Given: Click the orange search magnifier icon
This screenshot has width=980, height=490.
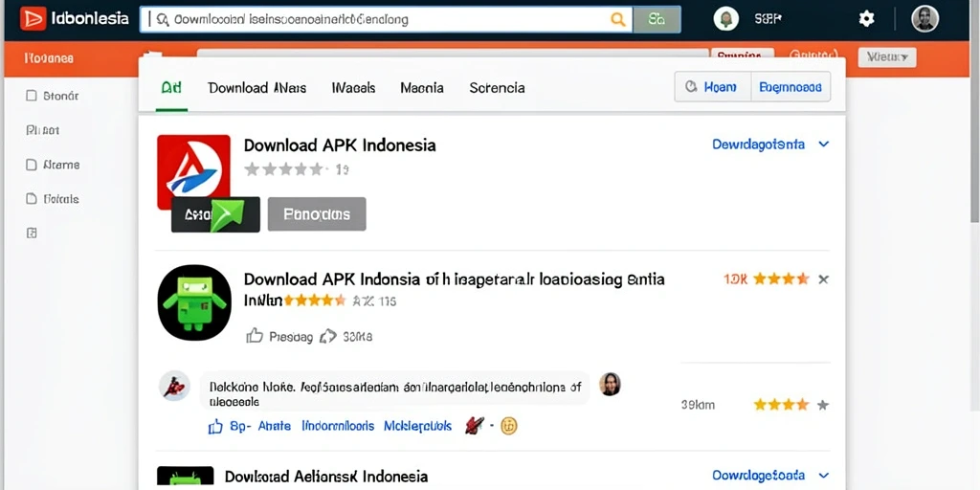Looking at the screenshot, I should (617, 19).
